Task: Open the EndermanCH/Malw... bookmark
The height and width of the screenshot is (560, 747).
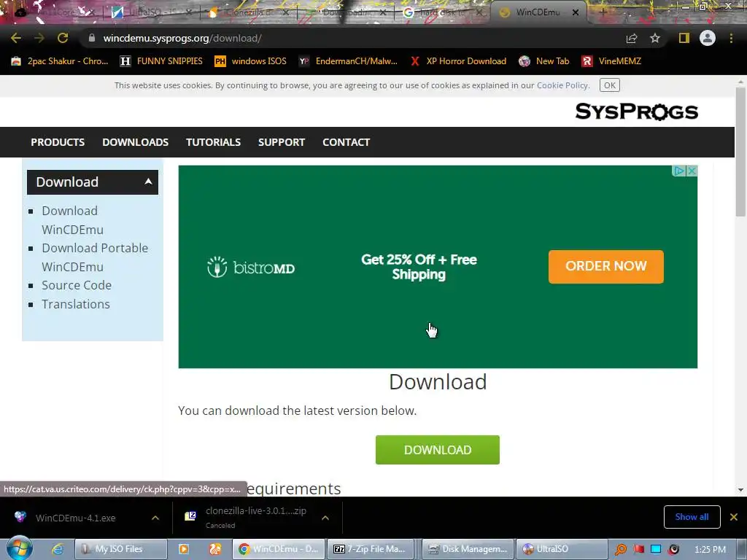Action: click(x=348, y=61)
